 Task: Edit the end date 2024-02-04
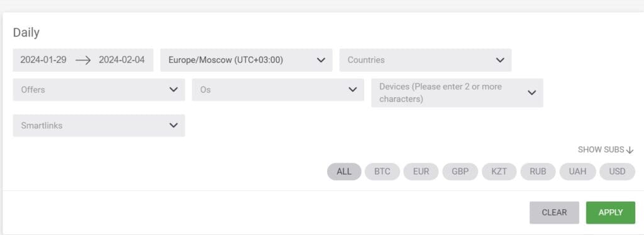coord(122,60)
